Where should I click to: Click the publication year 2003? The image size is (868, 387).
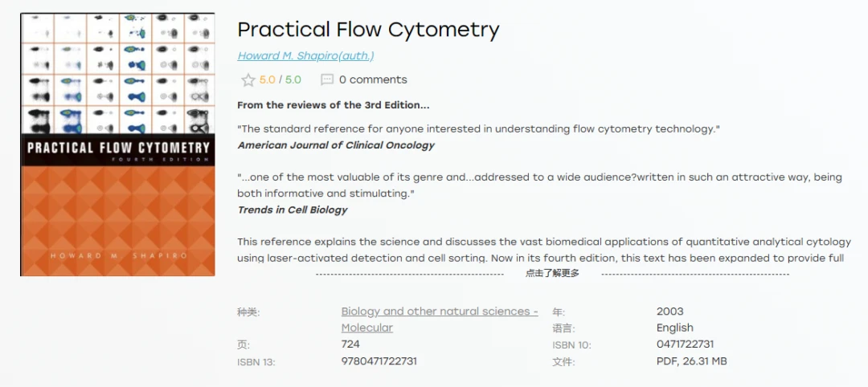pos(669,312)
